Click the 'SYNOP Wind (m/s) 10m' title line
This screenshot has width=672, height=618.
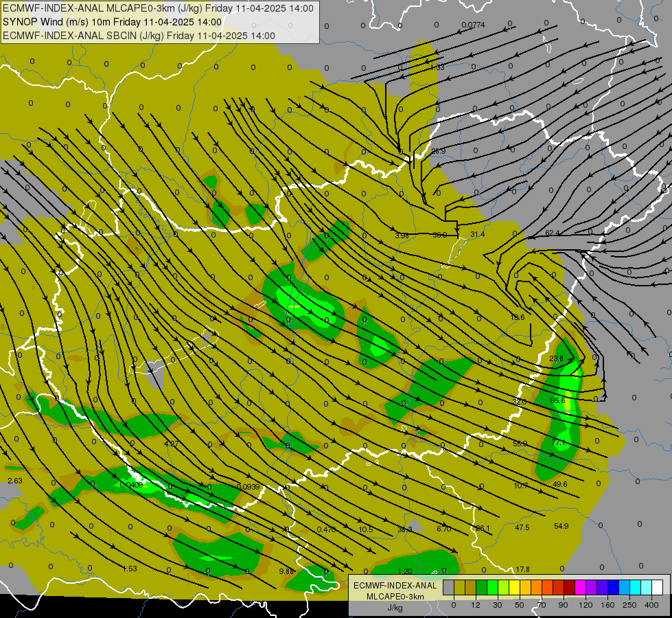click(x=113, y=22)
